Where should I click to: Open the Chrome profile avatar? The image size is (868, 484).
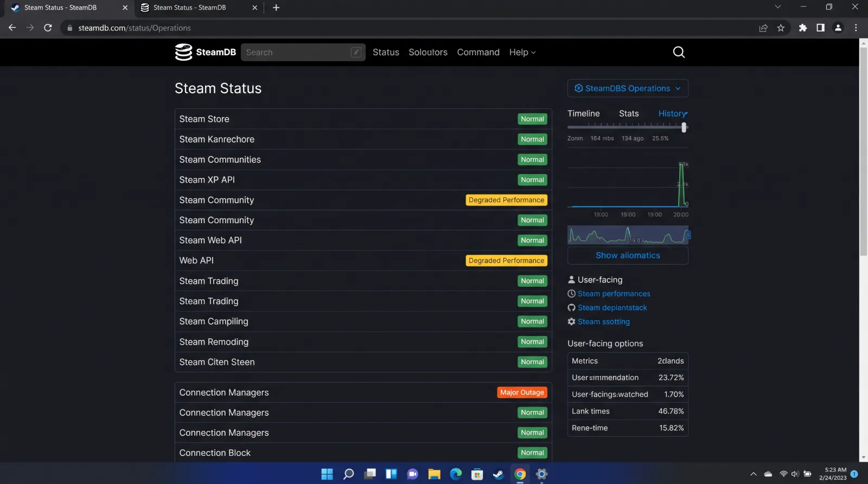838,28
